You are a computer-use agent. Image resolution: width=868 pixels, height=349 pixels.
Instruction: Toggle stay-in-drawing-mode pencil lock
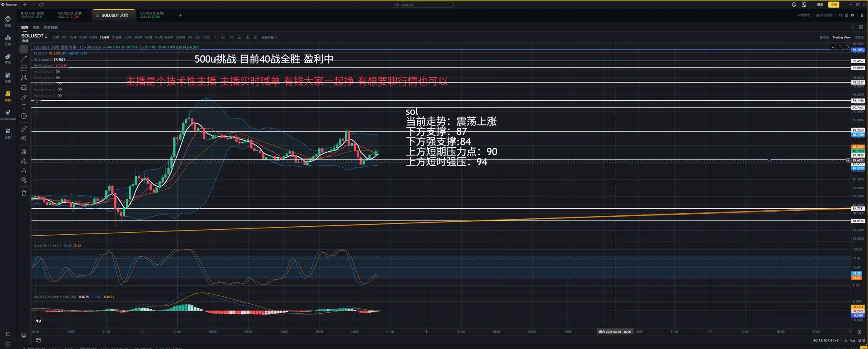(x=24, y=161)
